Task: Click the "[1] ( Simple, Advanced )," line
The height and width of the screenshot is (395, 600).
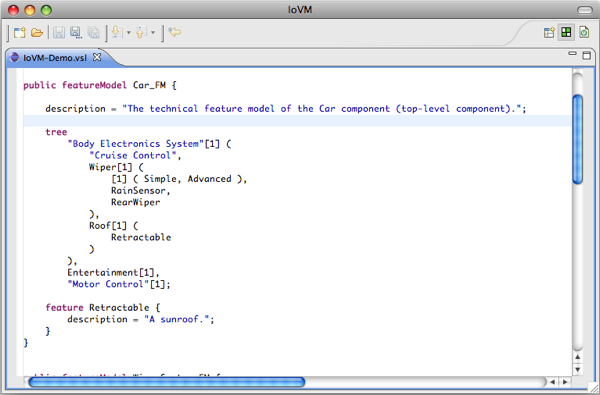Action: coord(179,179)
